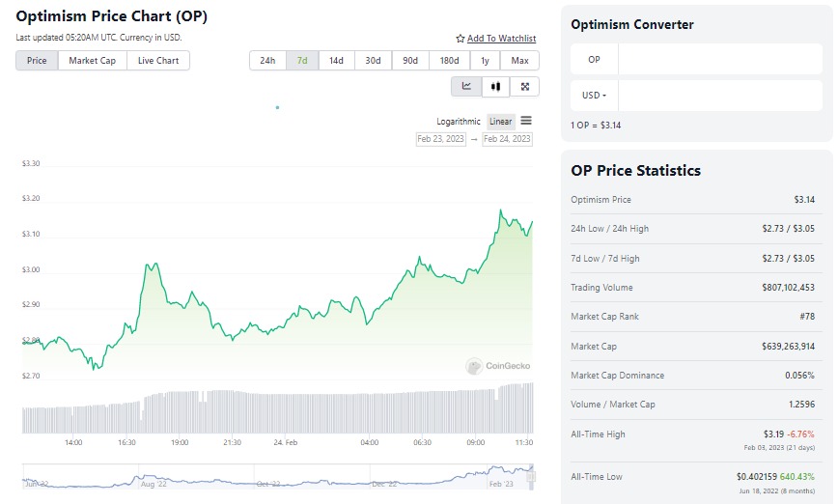Click the Optimism Price value $3.14
The height and width of the screenshot is (504, 838).
pos(804,199)
